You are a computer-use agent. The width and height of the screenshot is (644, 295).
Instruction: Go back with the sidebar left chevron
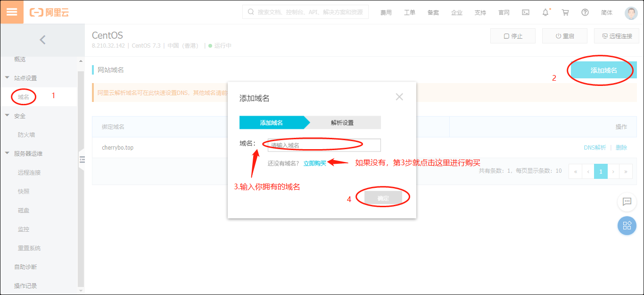click(42, 40)
